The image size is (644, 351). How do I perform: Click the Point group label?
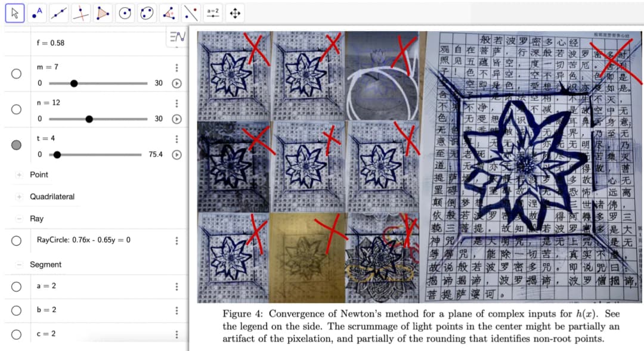point(39,175)
